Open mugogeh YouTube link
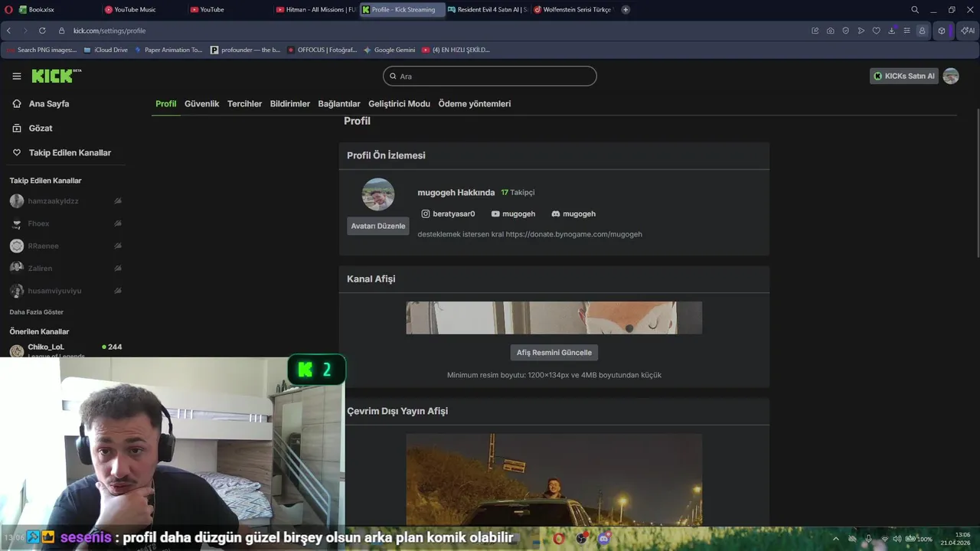This screenshot has width=980, height=551. [x=513, y=214]
